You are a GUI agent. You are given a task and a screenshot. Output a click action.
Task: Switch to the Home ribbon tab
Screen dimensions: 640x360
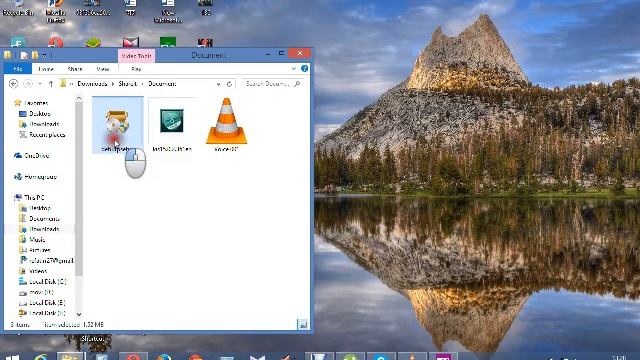(x=46, y=69)
